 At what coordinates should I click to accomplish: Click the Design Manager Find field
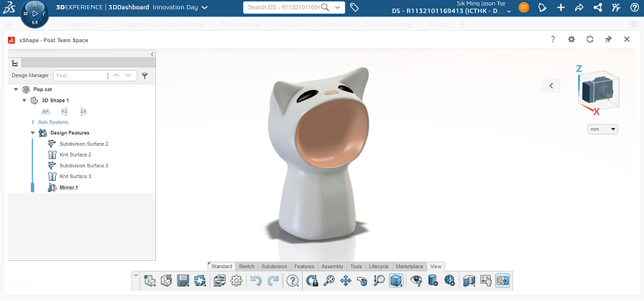[x=79, y=75]
